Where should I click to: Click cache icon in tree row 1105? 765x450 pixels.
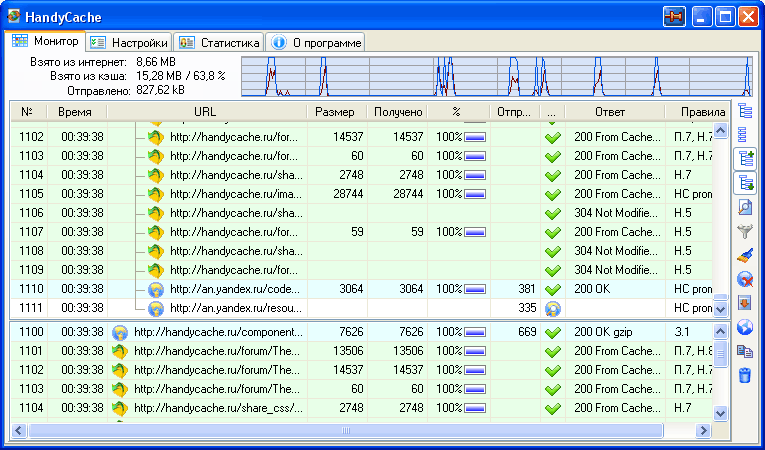tap(155, 194)
